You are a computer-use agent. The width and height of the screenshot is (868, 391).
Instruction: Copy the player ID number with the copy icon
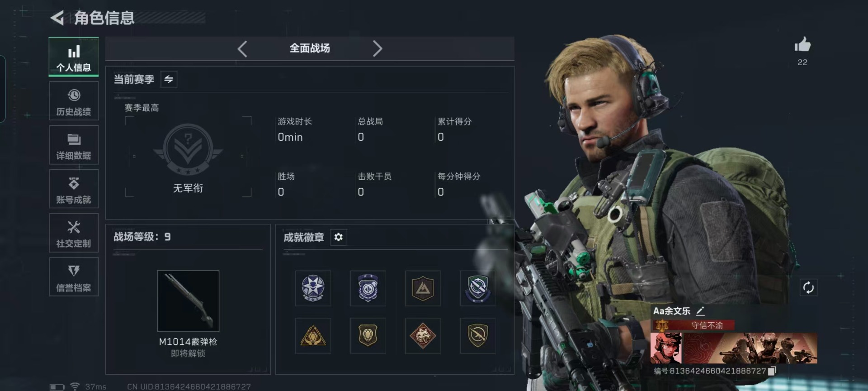(772, 371)
